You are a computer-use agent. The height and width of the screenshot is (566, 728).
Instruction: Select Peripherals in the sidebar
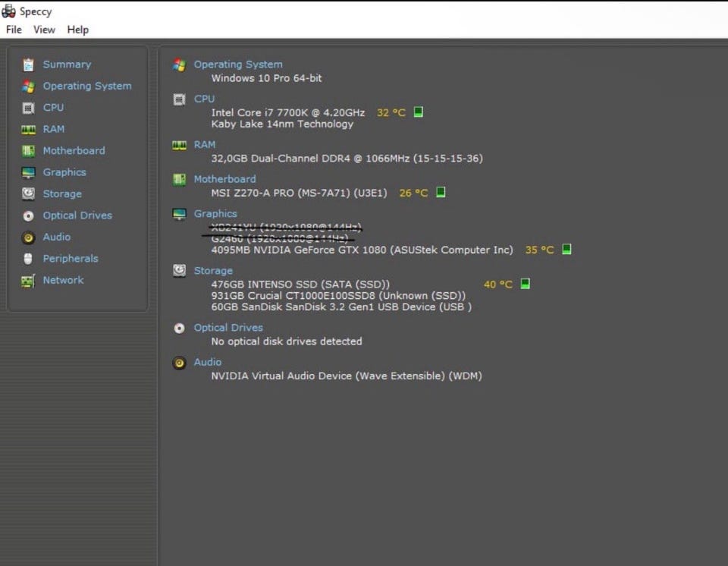point(71,259)
